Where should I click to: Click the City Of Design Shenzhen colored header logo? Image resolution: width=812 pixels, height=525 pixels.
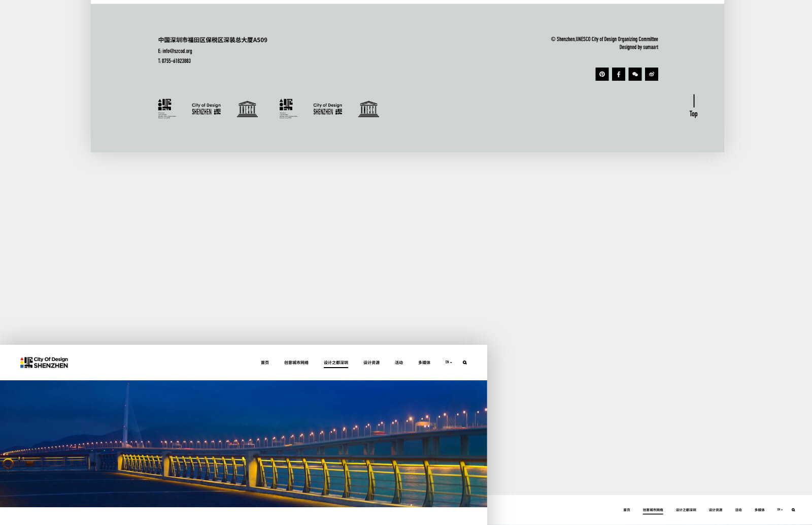44,362
